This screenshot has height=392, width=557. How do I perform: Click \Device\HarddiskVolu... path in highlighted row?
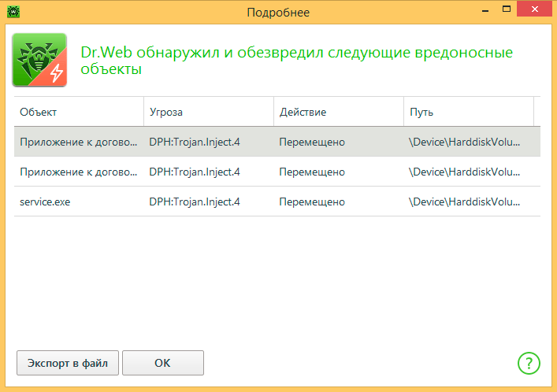click(464, 142)
